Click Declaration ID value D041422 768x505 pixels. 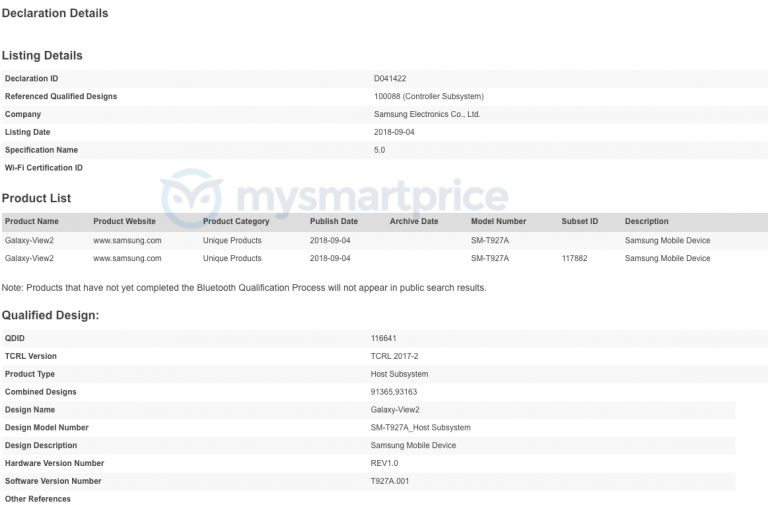(x=388, y=78)
